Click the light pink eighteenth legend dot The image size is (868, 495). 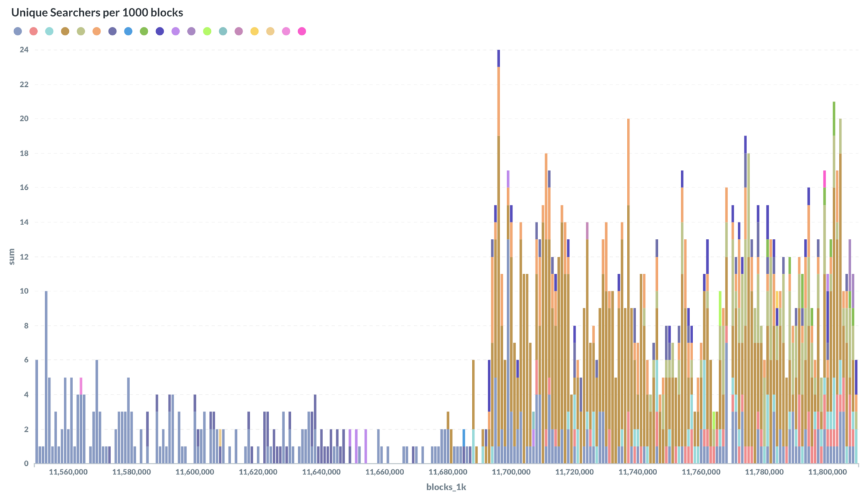click(286, 31)
